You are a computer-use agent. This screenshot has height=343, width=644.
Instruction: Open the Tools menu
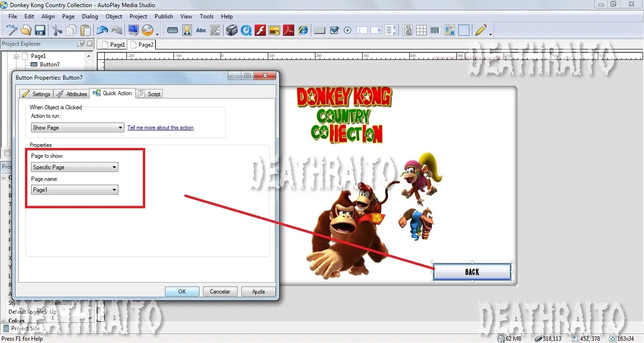click(x=207, y=16)
